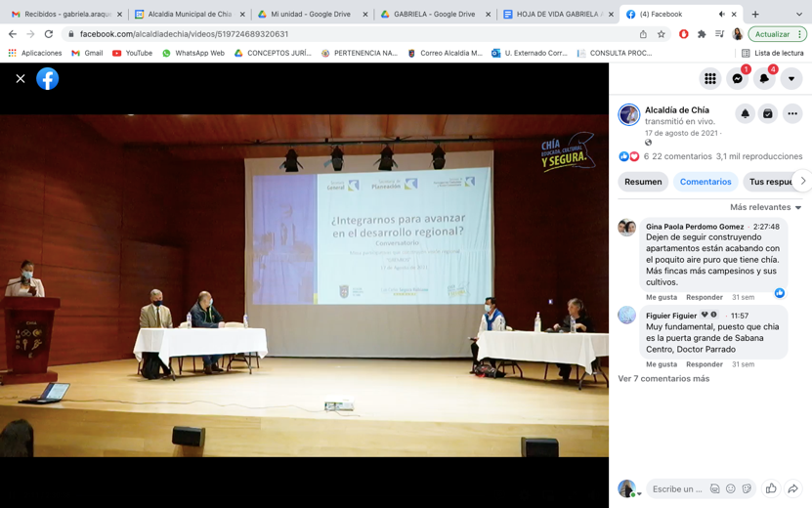Open the emoji picker in comment box
Image resolution: width=812 pixels, height=508 pixels.
coord(731,488)
